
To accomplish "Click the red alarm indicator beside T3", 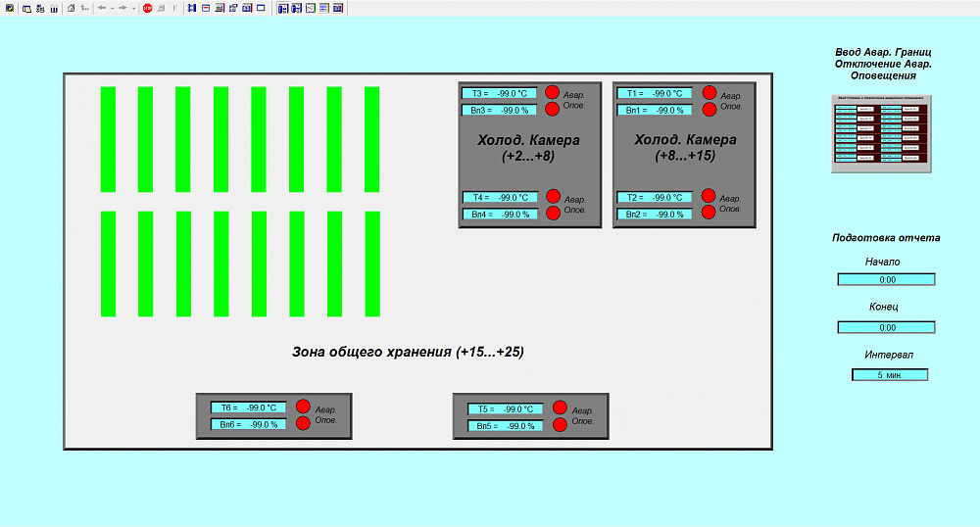I will point(552,92).
